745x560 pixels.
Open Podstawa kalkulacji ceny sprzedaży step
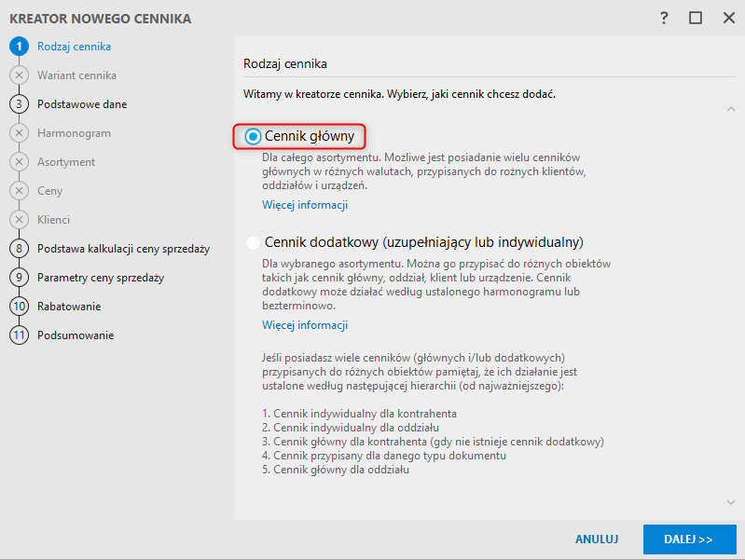click(x=123, y=249)
